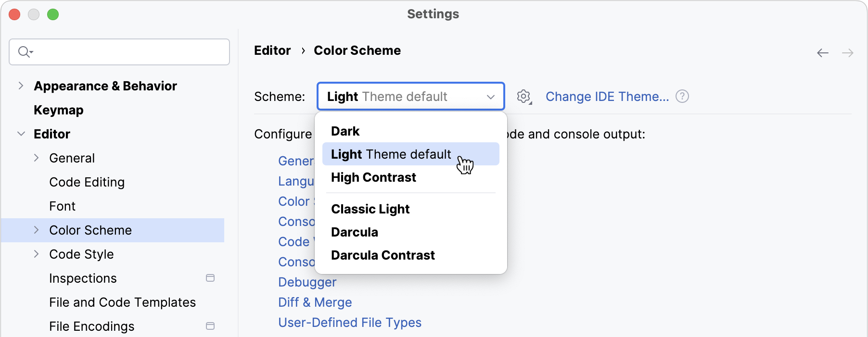
Task: Click the help question mark icon
Action: click(x=682, y=97)
